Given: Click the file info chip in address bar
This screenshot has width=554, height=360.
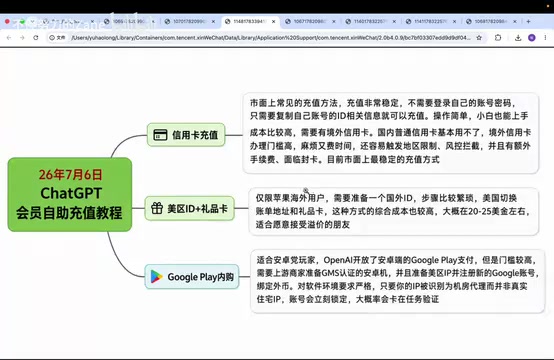Looking at the screenshot, I should pyautogui.click(x=57, y=37).
